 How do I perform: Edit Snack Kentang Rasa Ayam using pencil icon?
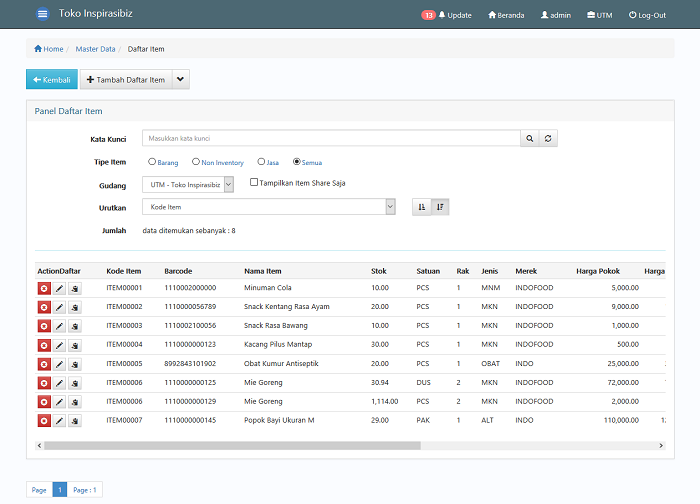[59, 308]
